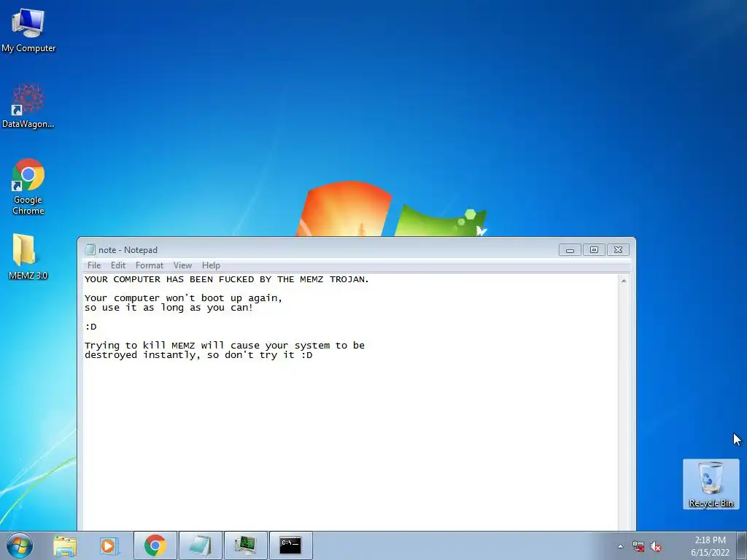The height and width of the screenshot is (560, 747).
Task: Close the note - Notepad window
Action: (x=619, y=249)
